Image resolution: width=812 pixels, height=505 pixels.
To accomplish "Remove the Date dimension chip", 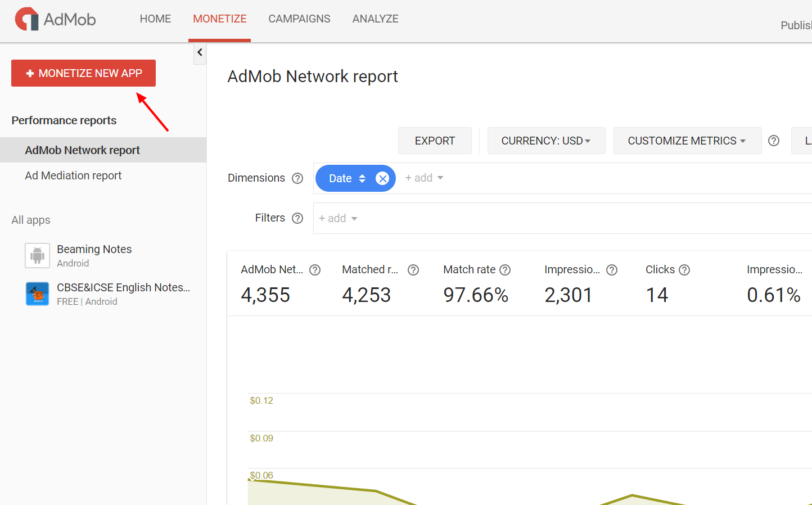I will [x=382, y=178].
